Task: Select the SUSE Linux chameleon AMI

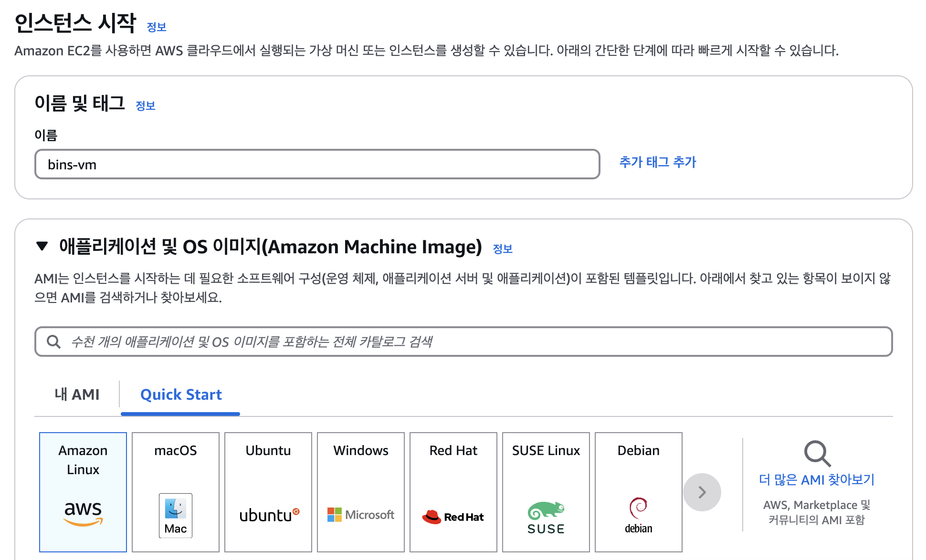Action: pyautogui.click(x=545, y=491)
